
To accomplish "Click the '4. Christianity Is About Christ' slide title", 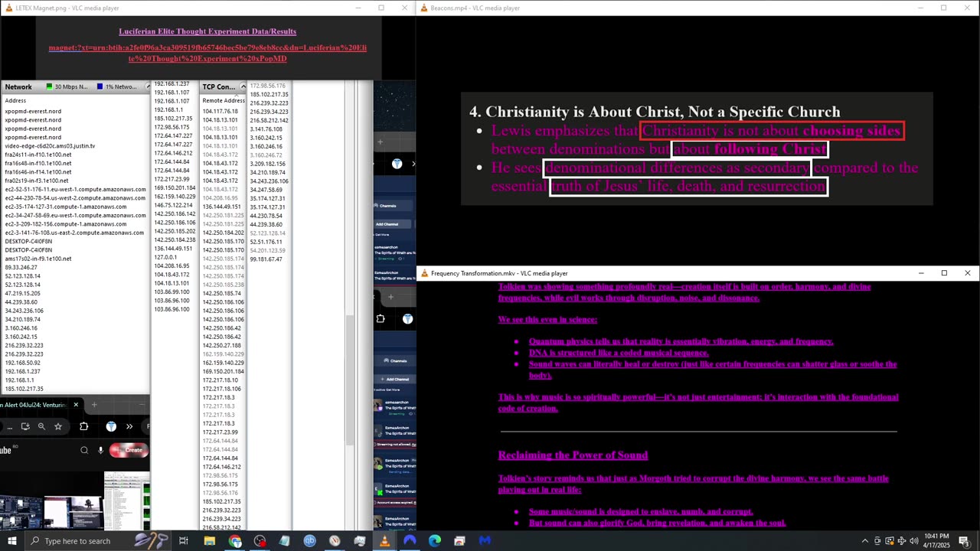I will 655,112.
